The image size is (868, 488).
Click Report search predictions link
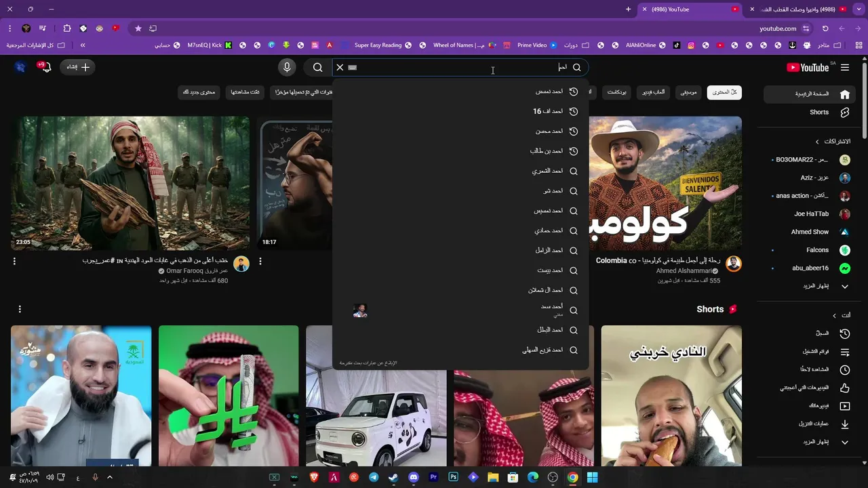pos(368,363)
